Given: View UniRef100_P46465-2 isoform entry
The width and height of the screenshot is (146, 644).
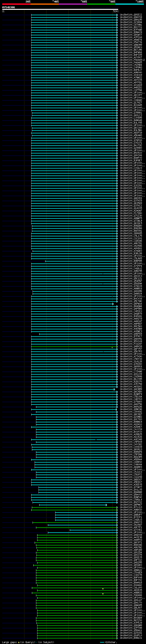Looking at the screenshot, I should 132,60.
